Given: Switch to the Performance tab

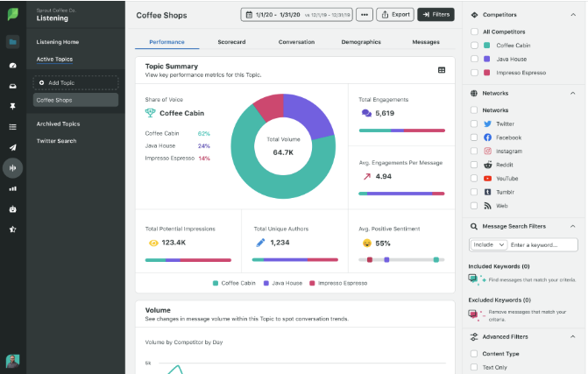Looking at the screenshot, I should pos(166,42).
